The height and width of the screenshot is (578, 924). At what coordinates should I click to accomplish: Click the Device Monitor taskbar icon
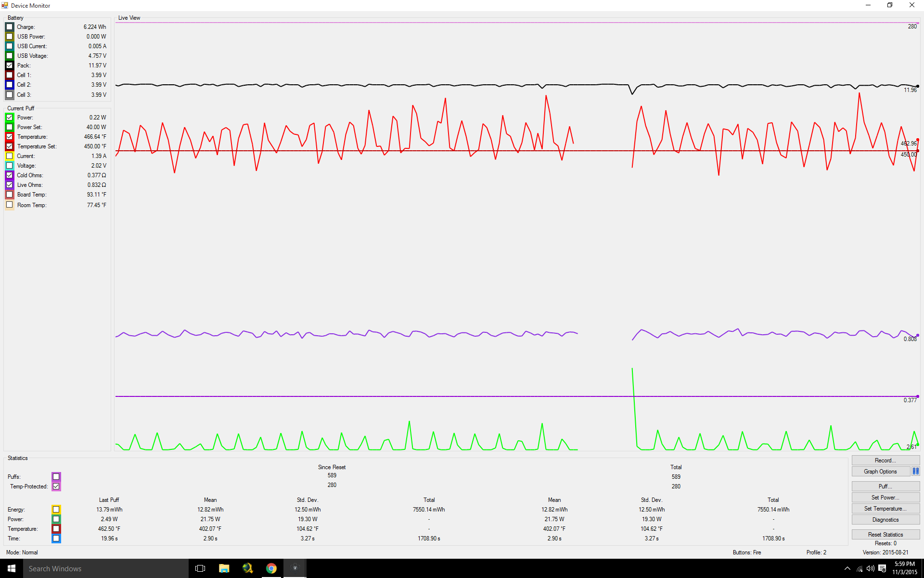pos(295,568)
